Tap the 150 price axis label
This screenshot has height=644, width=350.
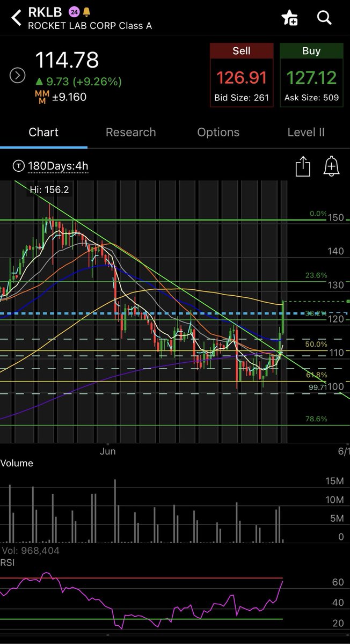pos(337,218)
